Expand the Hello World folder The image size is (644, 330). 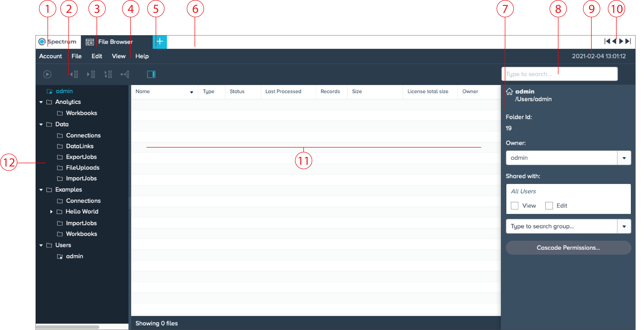[52, 211]
